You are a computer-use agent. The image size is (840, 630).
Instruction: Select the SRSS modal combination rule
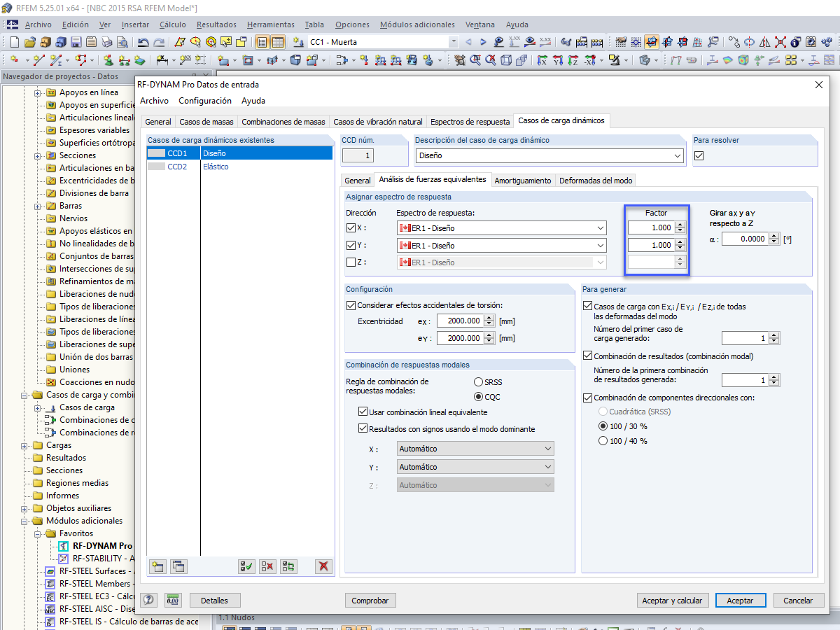(x=479, y=382)
